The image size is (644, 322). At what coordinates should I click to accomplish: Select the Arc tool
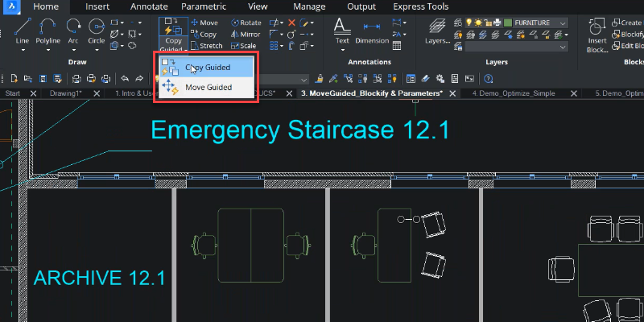pyautogui.click(x=73, y=31)
